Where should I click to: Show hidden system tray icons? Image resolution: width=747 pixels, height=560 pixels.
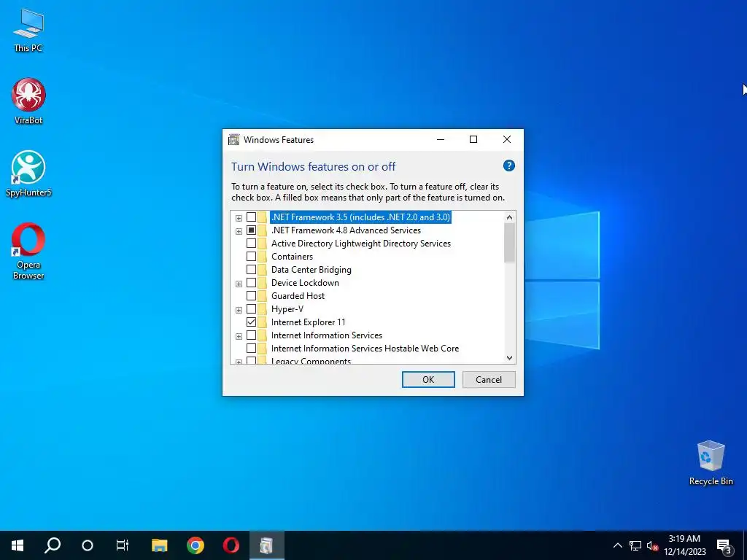(x=617, y=545)
